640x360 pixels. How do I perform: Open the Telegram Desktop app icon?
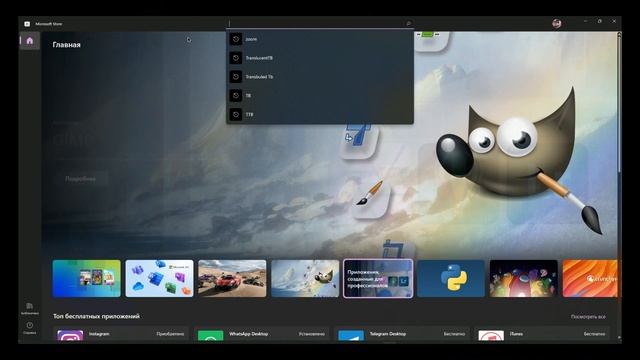point(351,335)
